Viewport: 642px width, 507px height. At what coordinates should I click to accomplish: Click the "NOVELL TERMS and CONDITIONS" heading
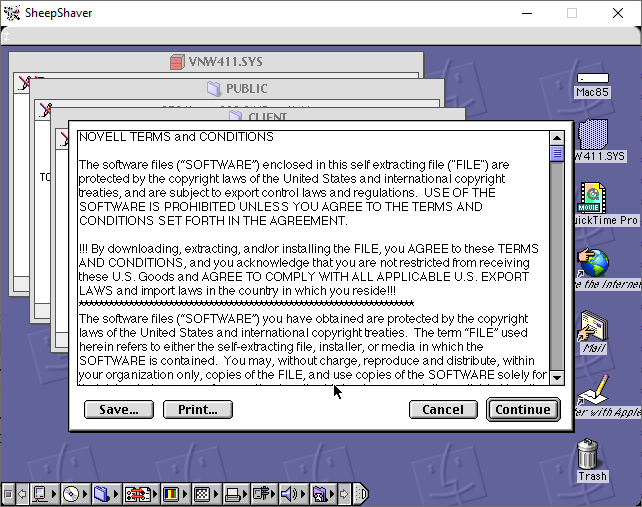[x=176, y=137]
